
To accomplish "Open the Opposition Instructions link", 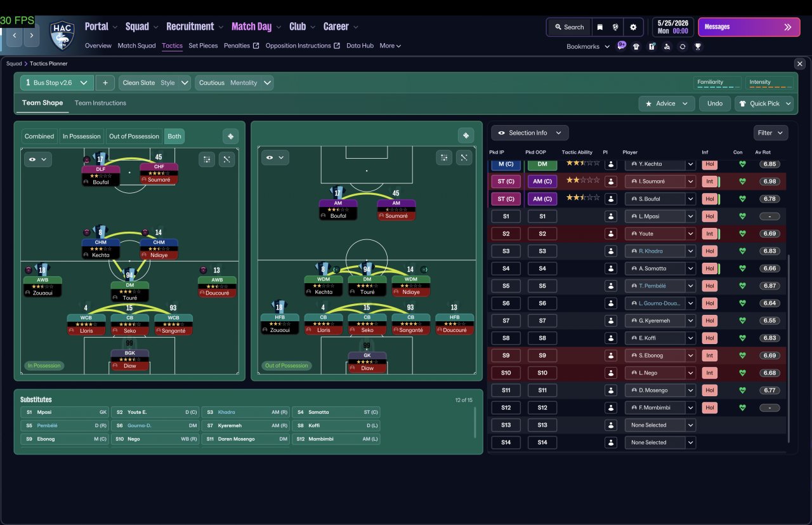I will (303, 46).
